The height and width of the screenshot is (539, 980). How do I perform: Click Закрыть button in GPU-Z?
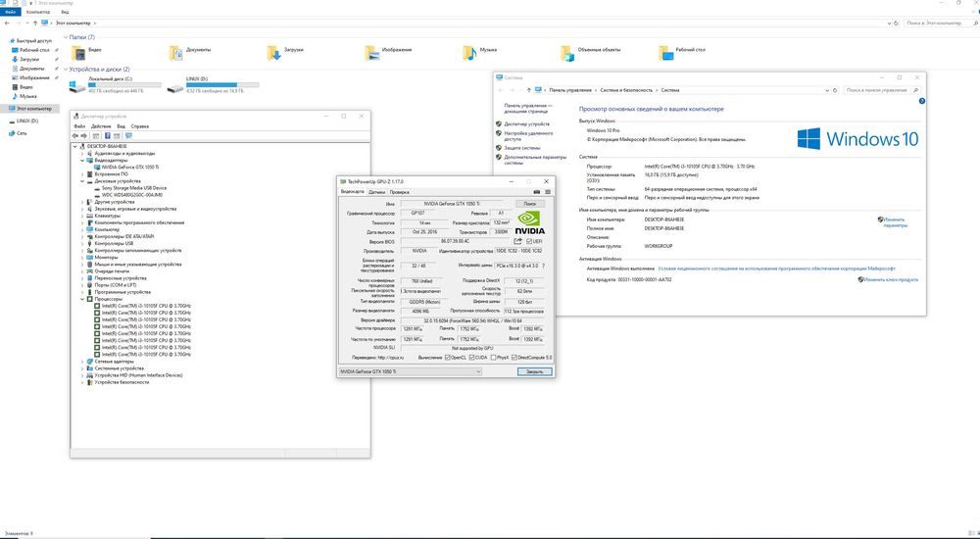click(x=534, y=371)
